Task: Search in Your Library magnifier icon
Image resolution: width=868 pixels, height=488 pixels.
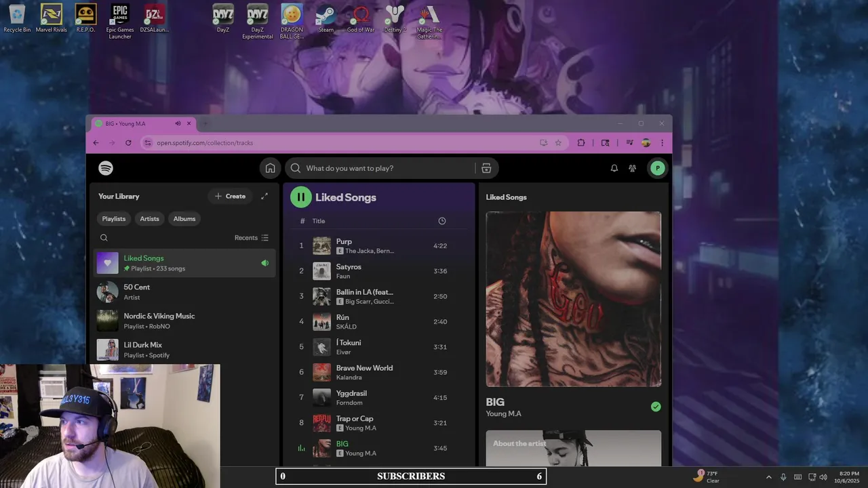Action: (x=104, y=238)
